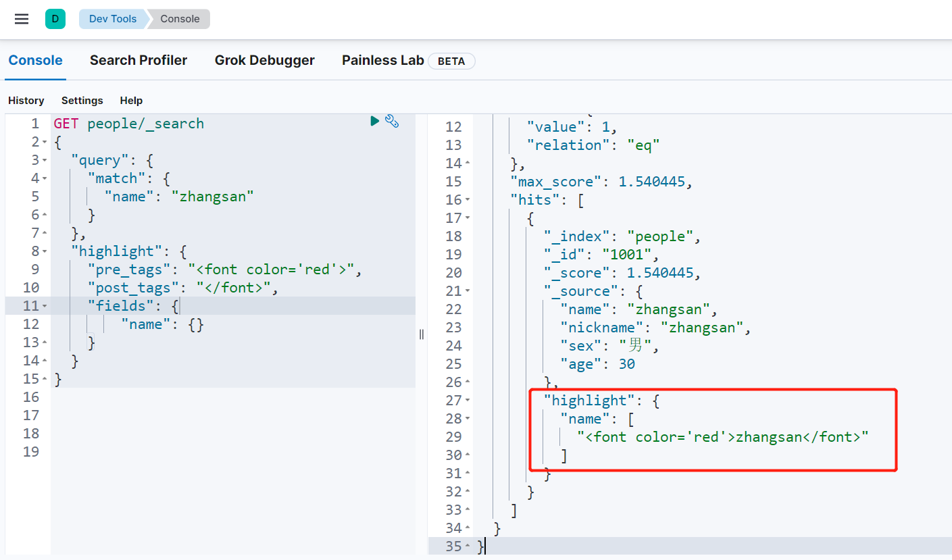Select the Console tab
Screen dimensions: 952x560
tap(35, 60)
